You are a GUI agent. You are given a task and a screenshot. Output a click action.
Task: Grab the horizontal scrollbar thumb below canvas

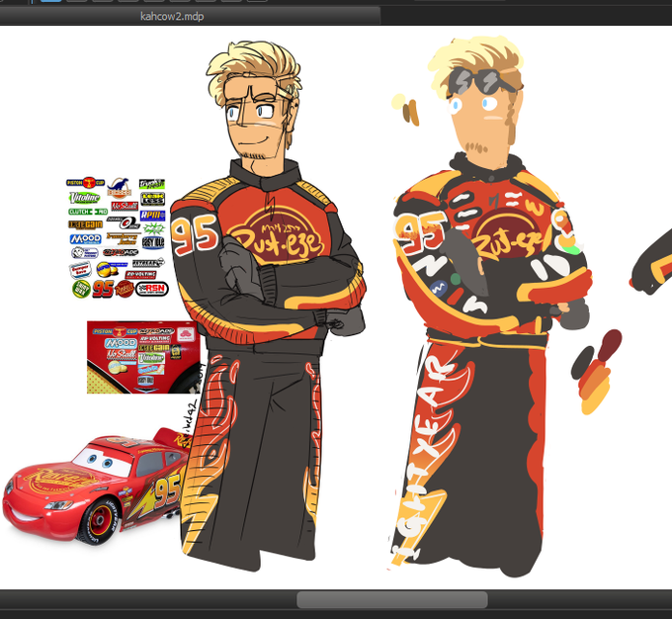[x=391, y=599]
